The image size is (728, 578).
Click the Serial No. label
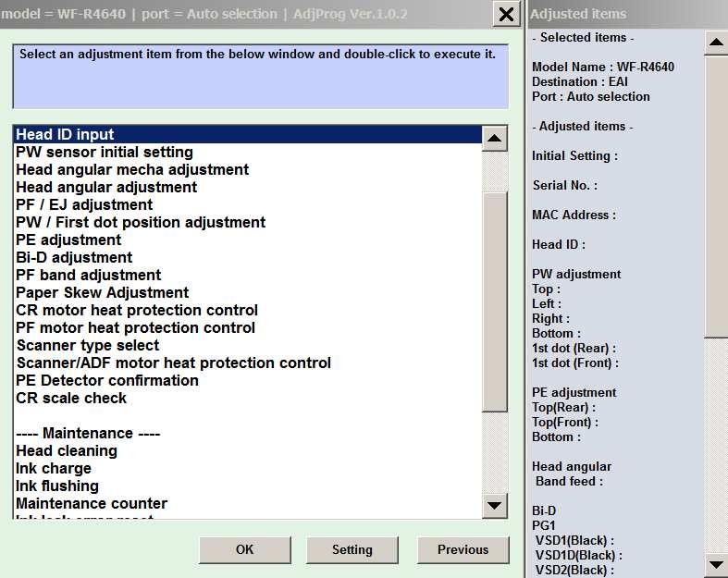click(x=565, y=185)
